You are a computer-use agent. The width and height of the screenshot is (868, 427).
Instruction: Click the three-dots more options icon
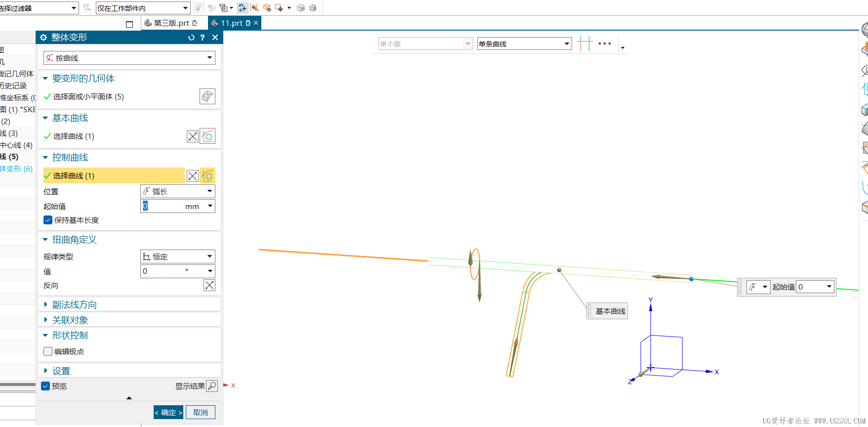pyautogui.click(x=605, y=43)
